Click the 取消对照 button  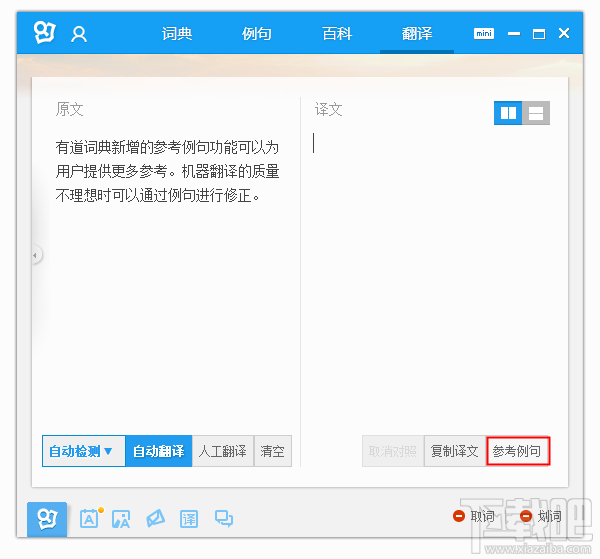[x=393, y=451]
